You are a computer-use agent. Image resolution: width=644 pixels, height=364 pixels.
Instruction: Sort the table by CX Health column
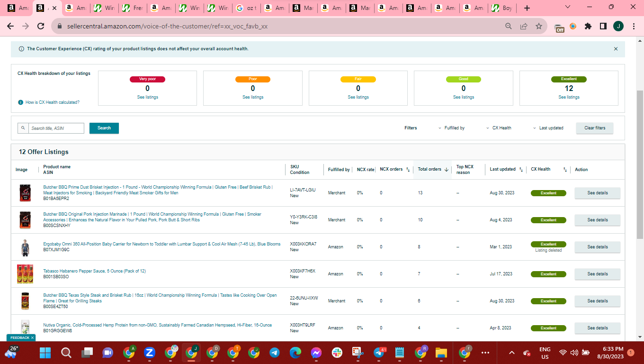click(x=565, y=170)
